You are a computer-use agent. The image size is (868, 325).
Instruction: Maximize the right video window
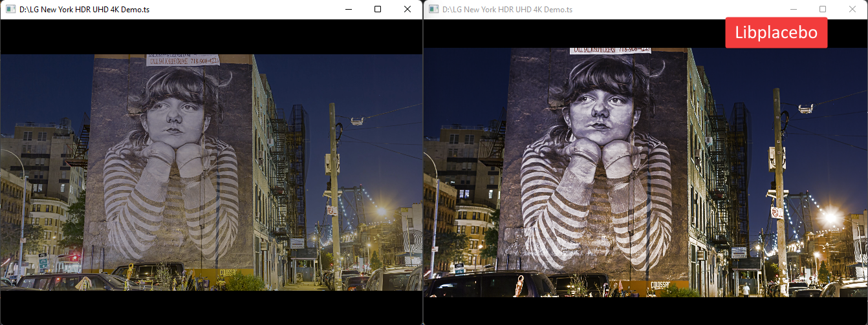point(823,10)
